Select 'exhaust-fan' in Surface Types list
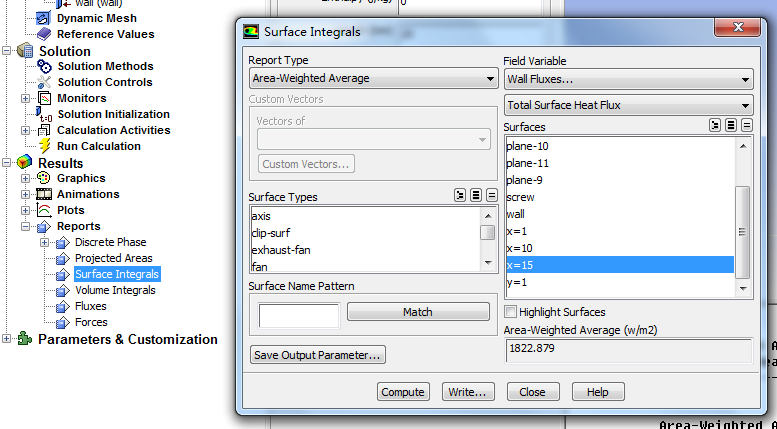Image resolution: width=777 pixels, height=429 pixels. (x=366, y=250)
